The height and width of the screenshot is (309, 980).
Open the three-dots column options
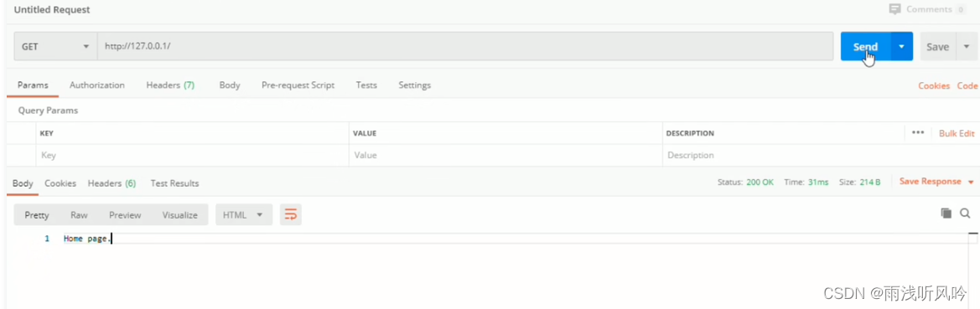click(x=917, y=133)
